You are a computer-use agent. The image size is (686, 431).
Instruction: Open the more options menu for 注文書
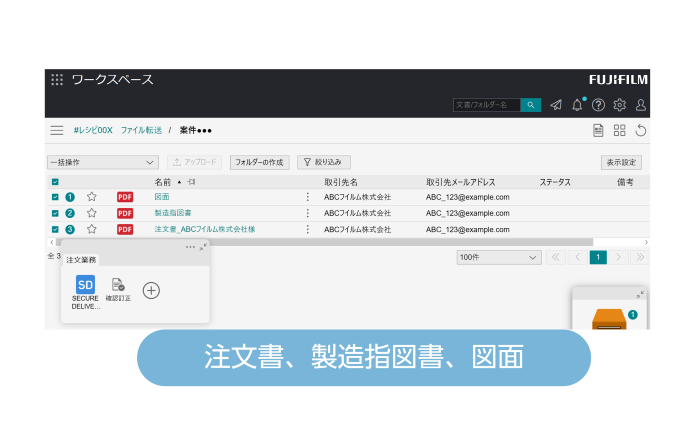click(x=308, y=229)
